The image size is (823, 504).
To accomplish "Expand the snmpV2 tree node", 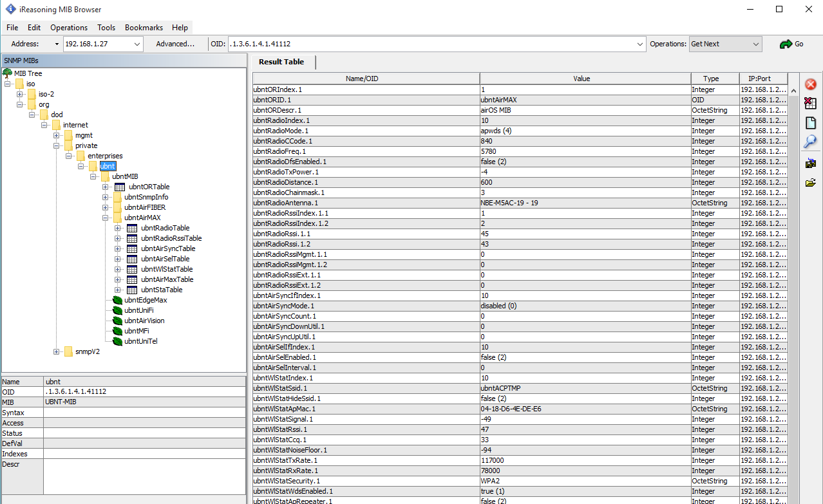I will pyautogui.click(x=57, y=351).
